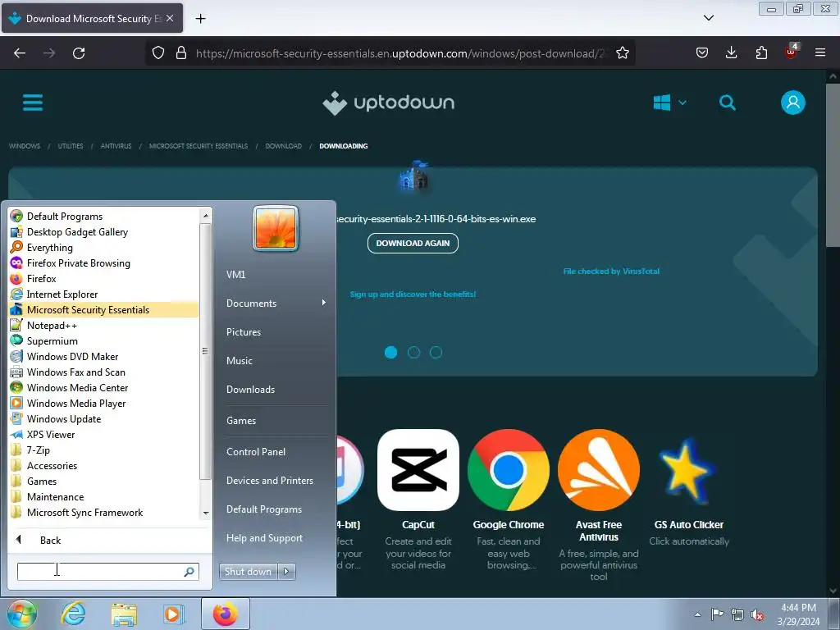Image resolution: width=840 pixels, height=630 pixels.
Task: Go back in Firefox browser
Action: click(20, 52)
